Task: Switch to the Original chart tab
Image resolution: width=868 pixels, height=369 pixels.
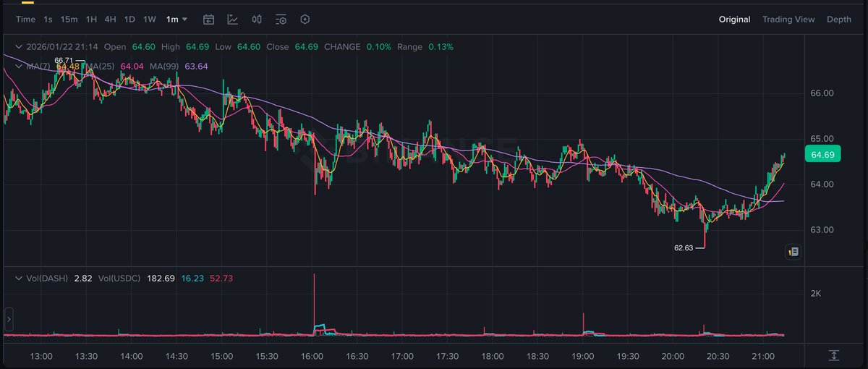Action: click(x=734, y=20)
